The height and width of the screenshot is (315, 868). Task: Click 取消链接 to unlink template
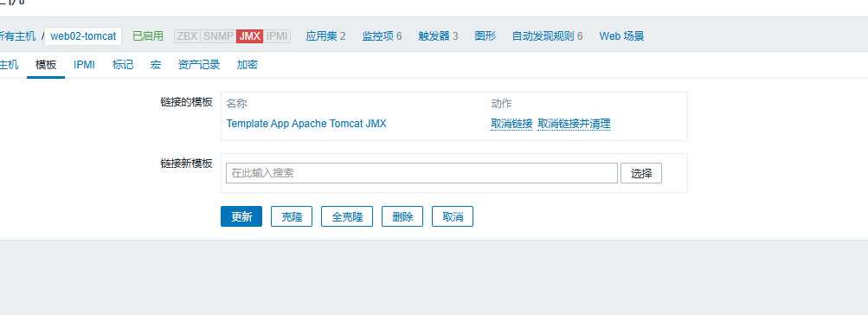[x=511, y=124]
